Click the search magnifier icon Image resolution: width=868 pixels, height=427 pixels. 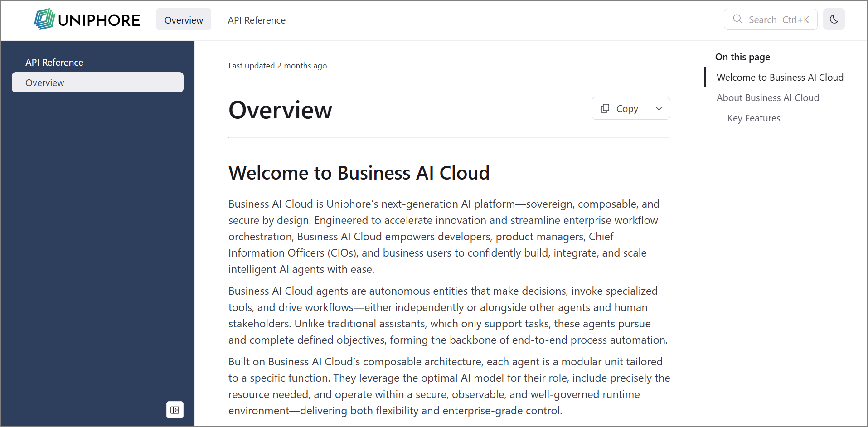click(x=737, y=19)
